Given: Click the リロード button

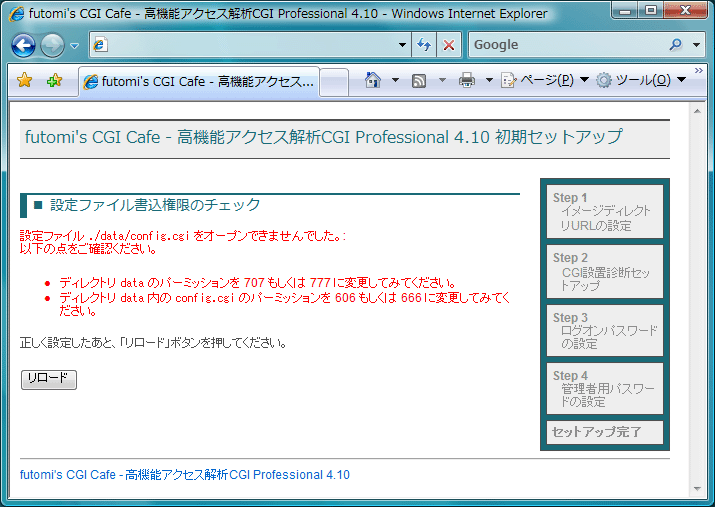Looking at the screenshot, I should 49,380.
